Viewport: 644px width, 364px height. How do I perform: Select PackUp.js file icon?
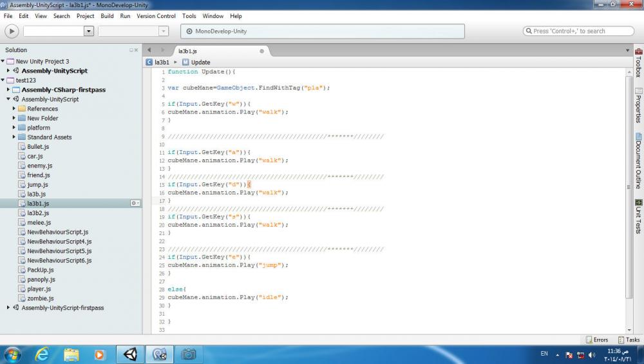(x=22, y=269)
